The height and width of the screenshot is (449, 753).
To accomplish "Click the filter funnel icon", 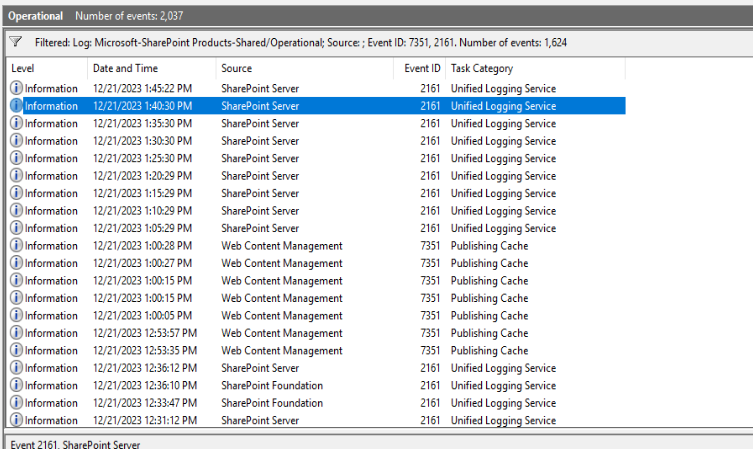I will coord(15,42).
